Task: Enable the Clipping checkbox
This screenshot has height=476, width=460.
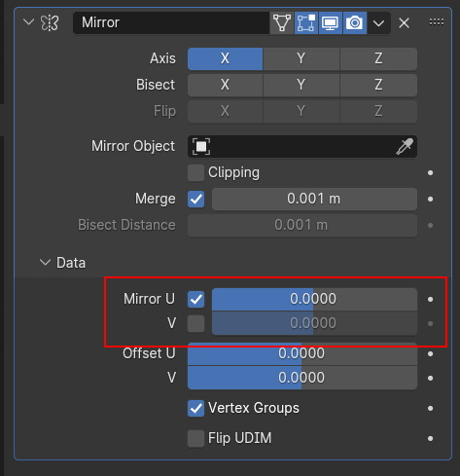Action: click(195, 172)
